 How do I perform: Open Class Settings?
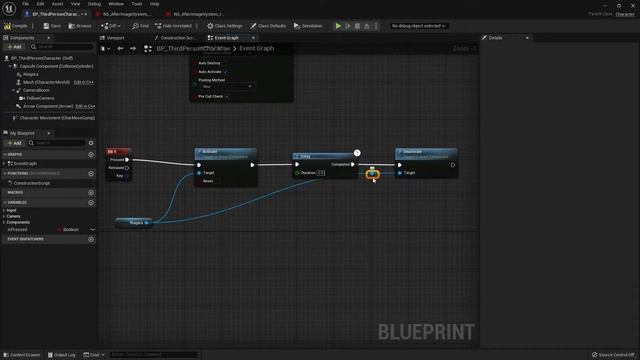(x=224, y=26)
